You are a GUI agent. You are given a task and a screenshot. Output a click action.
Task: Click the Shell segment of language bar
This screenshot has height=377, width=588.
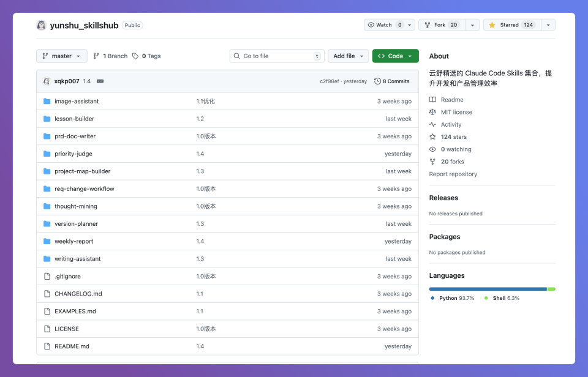tap(551, 289)
